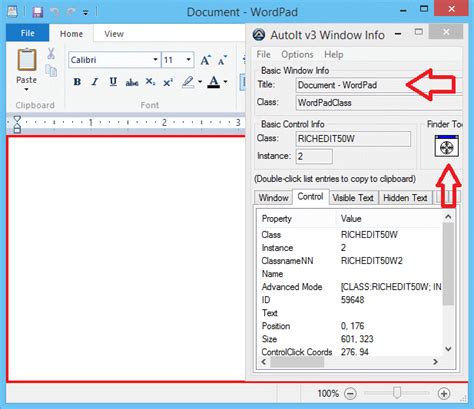Open the File menu in AutoIt Window Info

(263, 54)
